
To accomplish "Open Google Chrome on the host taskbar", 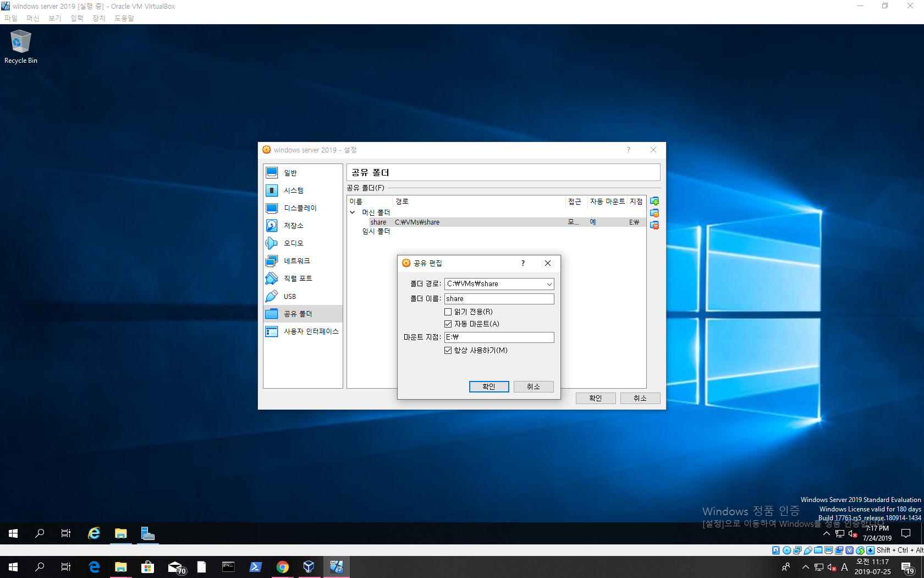I will [283, 567].
